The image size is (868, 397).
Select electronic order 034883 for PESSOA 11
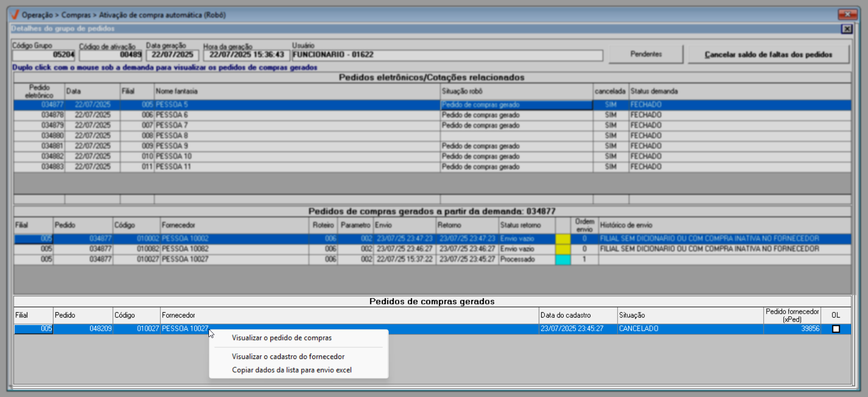click(x=53, y=167)
